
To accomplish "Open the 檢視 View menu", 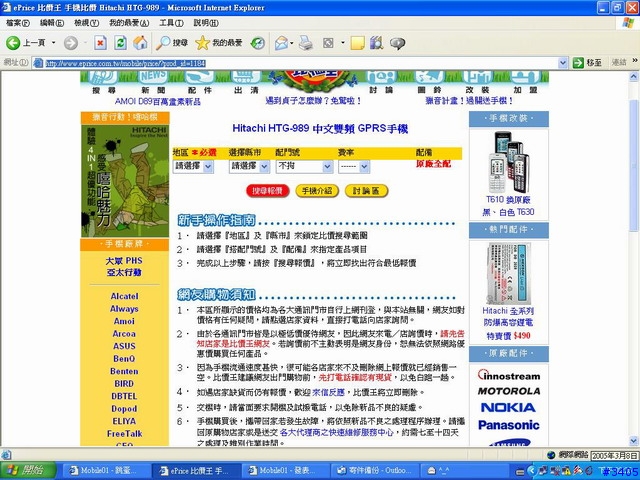I will [86, 23].
